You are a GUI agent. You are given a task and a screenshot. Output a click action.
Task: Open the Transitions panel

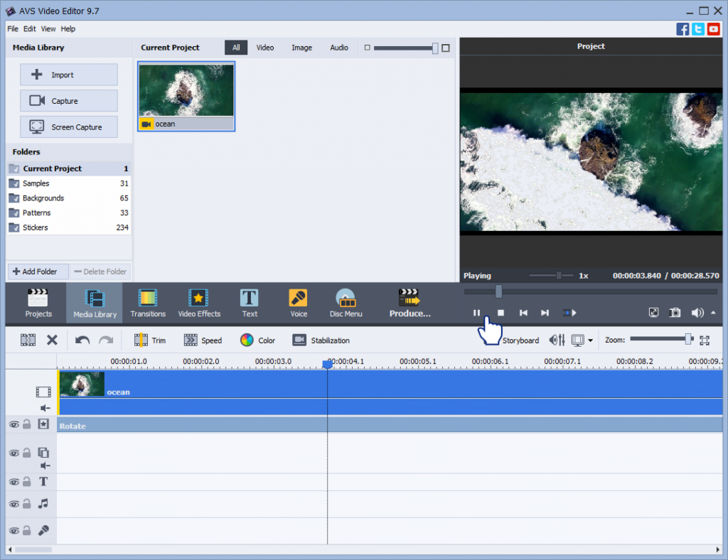147,303
